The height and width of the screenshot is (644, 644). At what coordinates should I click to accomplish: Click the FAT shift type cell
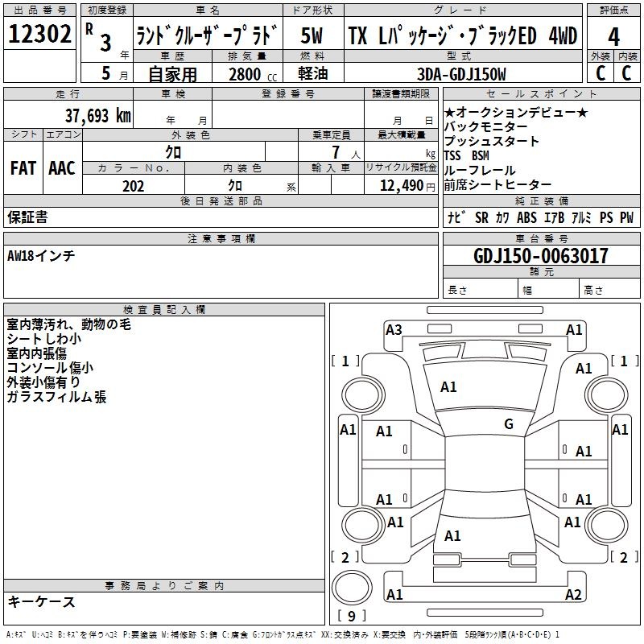23,167
